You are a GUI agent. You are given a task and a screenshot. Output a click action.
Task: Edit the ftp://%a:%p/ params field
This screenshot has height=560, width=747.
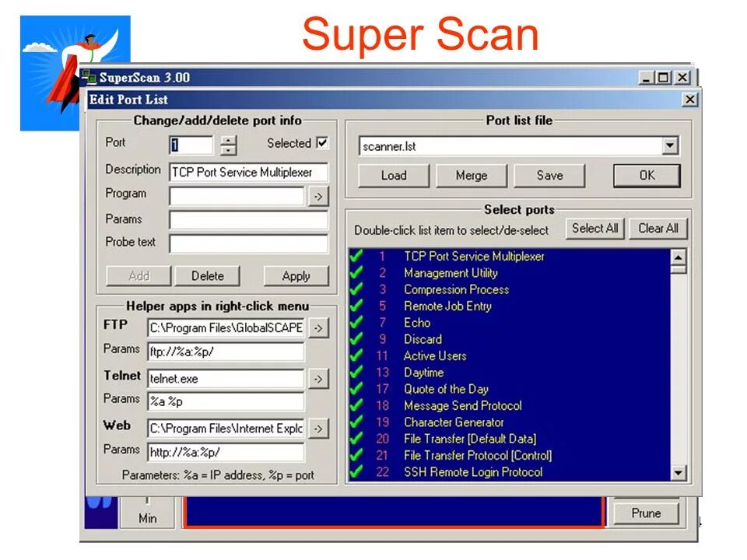(226, 352)
